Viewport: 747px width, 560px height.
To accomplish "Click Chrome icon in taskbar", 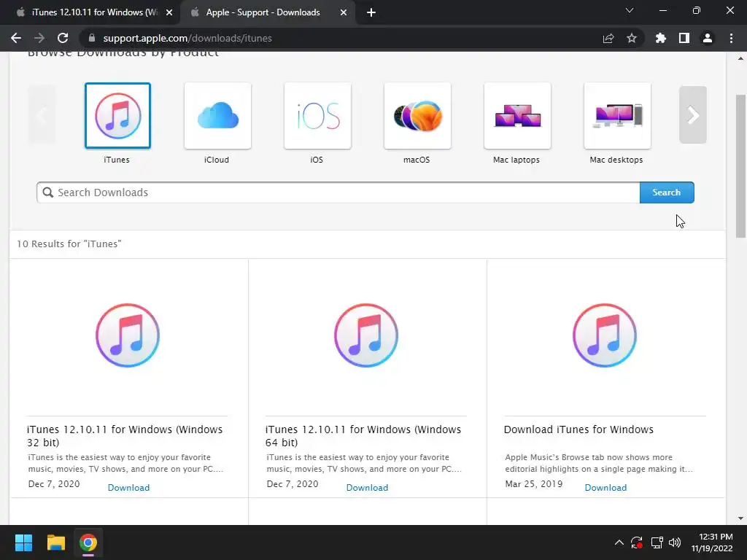I will tap(88, 542).
